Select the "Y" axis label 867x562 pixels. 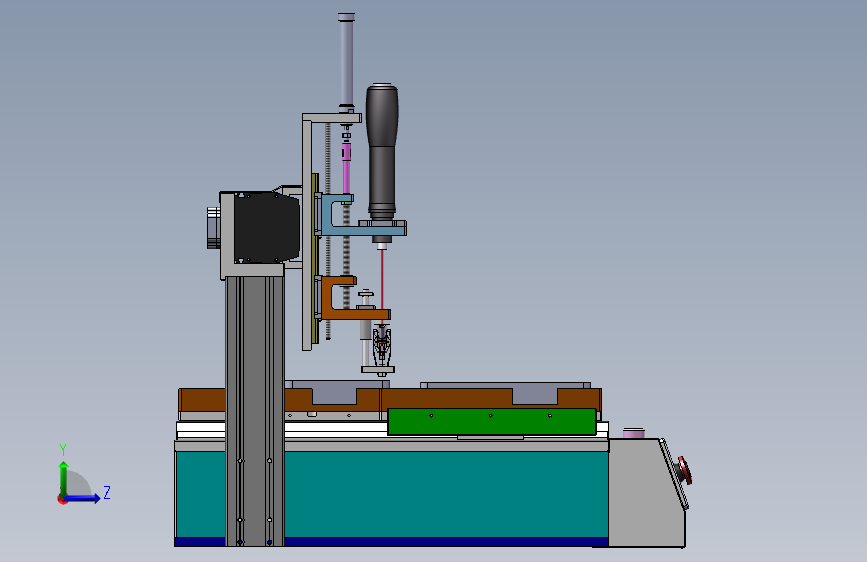(63, 450)
